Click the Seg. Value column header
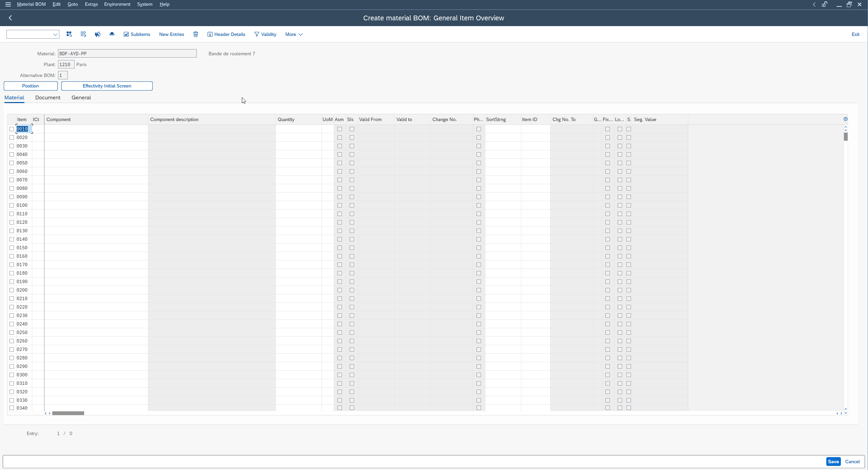868x470 pixels. [660, 119]
